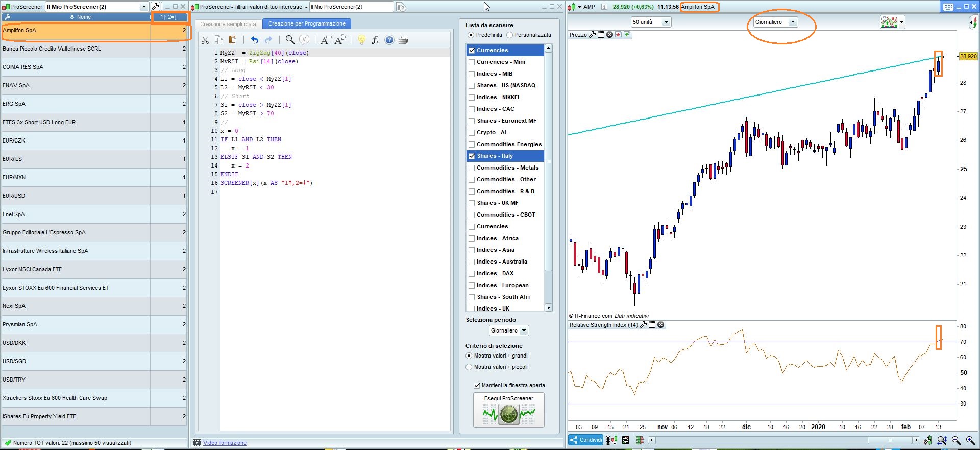Enable the Currencies - Mini list
Screen dimensions: 980x450
pyautogui.click(x=472, y=62)
